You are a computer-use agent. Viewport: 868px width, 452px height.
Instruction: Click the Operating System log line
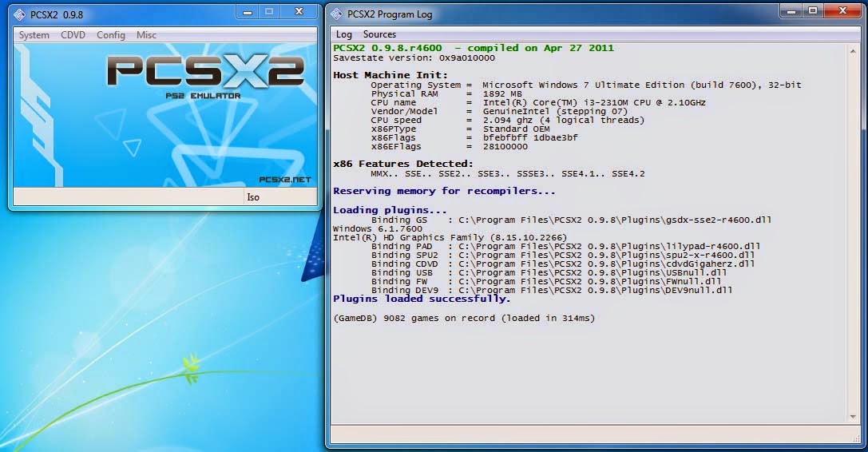[585, 85]
